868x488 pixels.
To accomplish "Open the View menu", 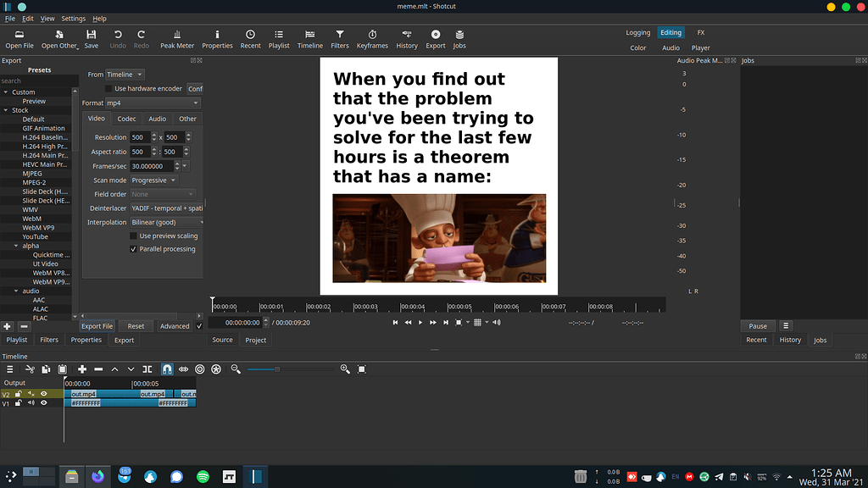I will [x=47, y=19].
